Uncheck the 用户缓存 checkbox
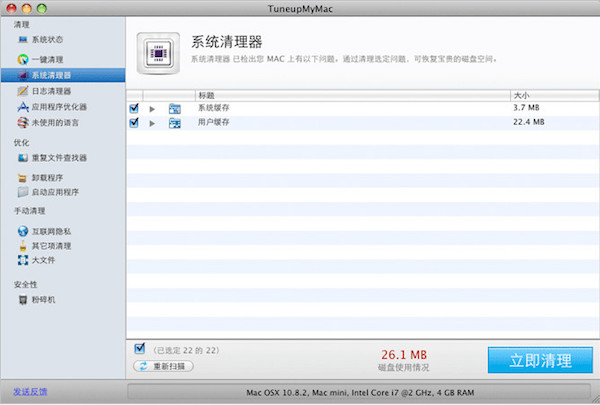 tap(134, 123)
